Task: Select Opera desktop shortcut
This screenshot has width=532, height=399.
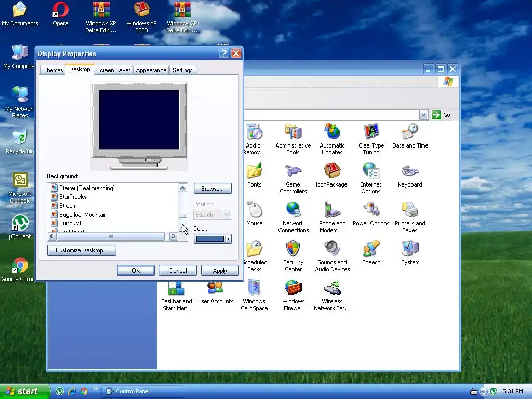Action: point(60,14)
